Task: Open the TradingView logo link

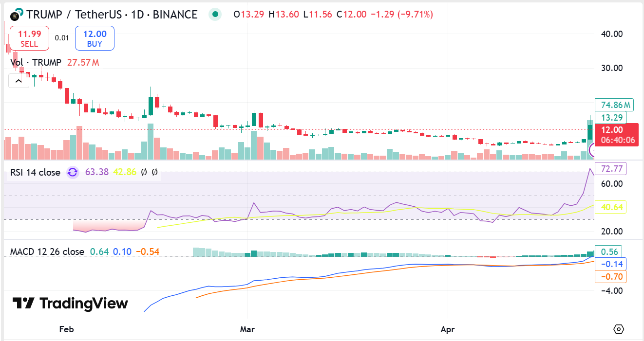Action: point(70,304)
